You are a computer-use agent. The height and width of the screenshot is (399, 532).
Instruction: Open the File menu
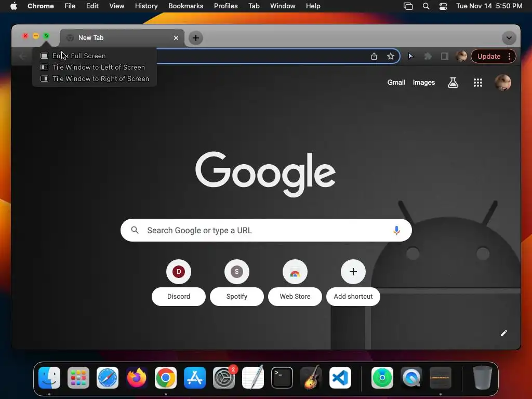click(70, 6)
